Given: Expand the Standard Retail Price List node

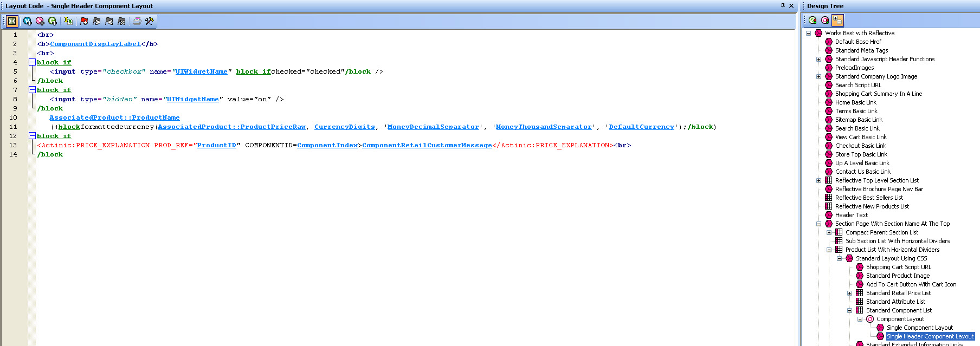Looking at the screenshot, I should click(849, 293).
